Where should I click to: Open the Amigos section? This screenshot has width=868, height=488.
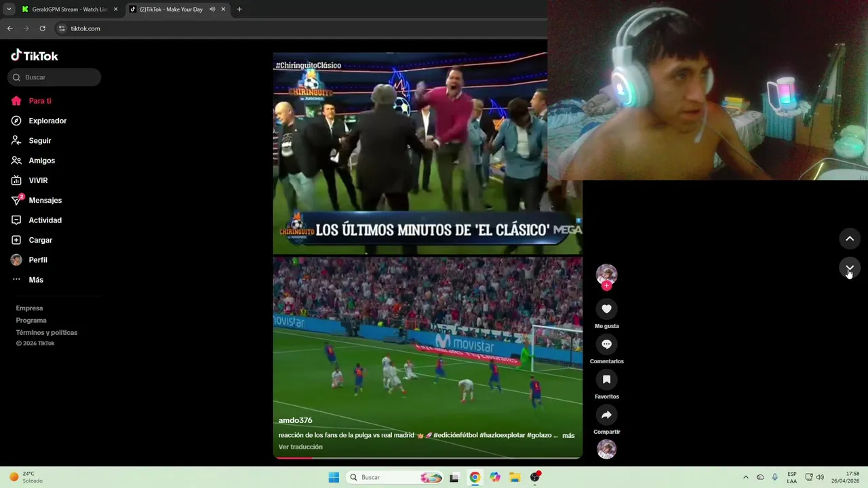(x=33, y=161)
